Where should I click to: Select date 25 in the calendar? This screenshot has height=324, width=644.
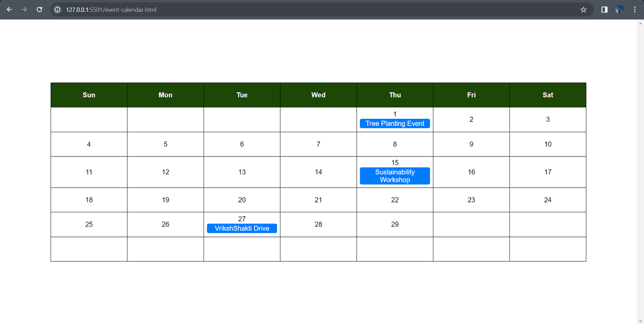click(x=89, y=224)
